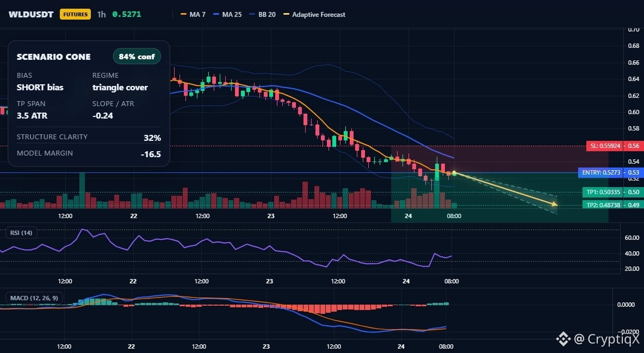Image resolution: width=644 pixels, height=353 pixels.
Task: Toggle the Adaptive Forecast legend entry
Action: [314, 14]
